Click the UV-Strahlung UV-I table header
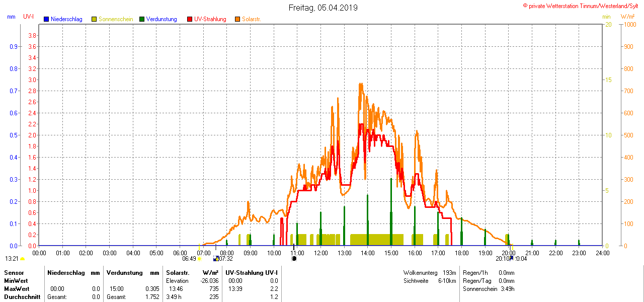The width and height of the screenshot is (644, 302). (252, 272)
